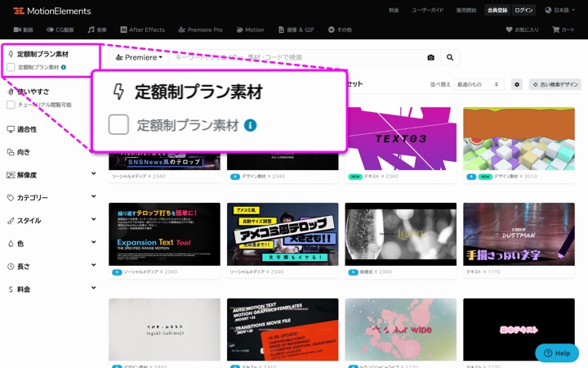Open the DUSTMAN 手描きっぽい文字 thumbnail
The image size is (588, 368).
click(x=519, y=235)
